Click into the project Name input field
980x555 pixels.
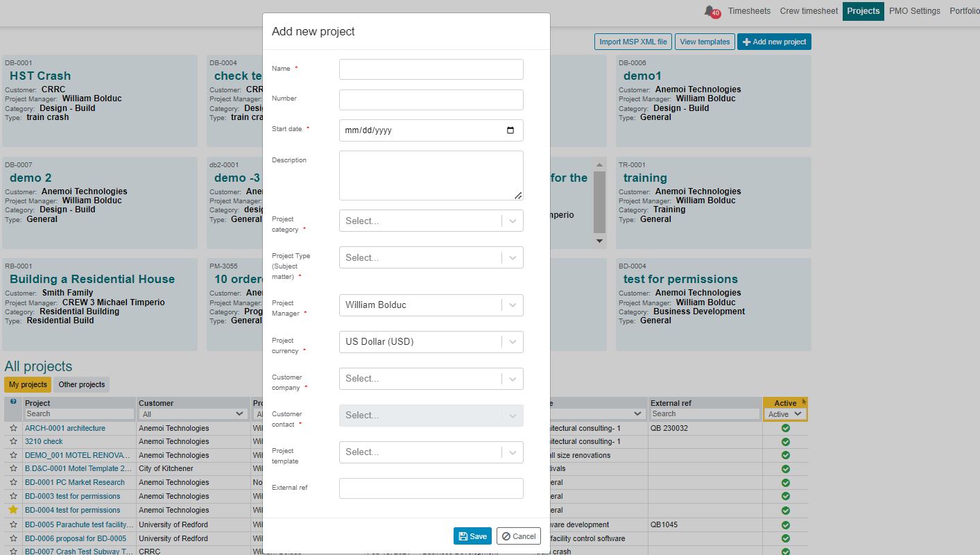431,69
